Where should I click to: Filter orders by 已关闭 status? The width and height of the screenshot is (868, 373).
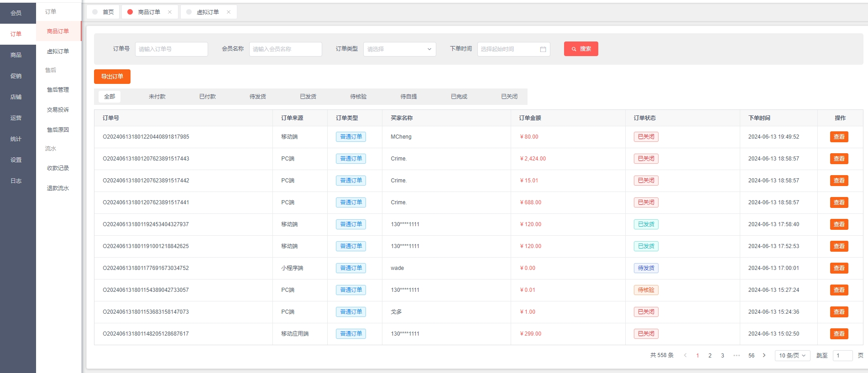pyautogui.click(x=509, y=97)
